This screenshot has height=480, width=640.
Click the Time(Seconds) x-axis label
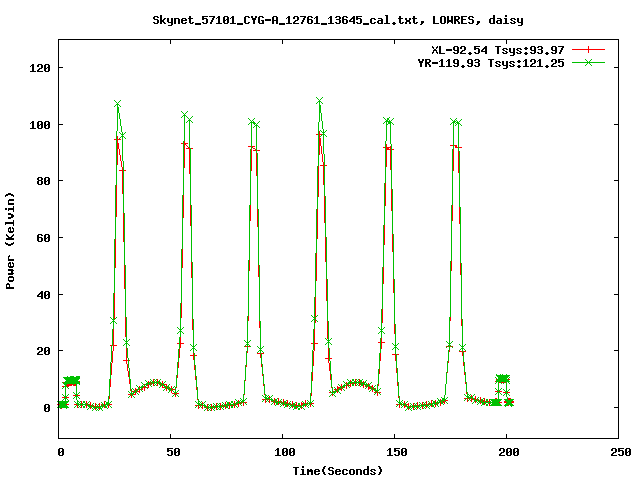tap(338, 471)
